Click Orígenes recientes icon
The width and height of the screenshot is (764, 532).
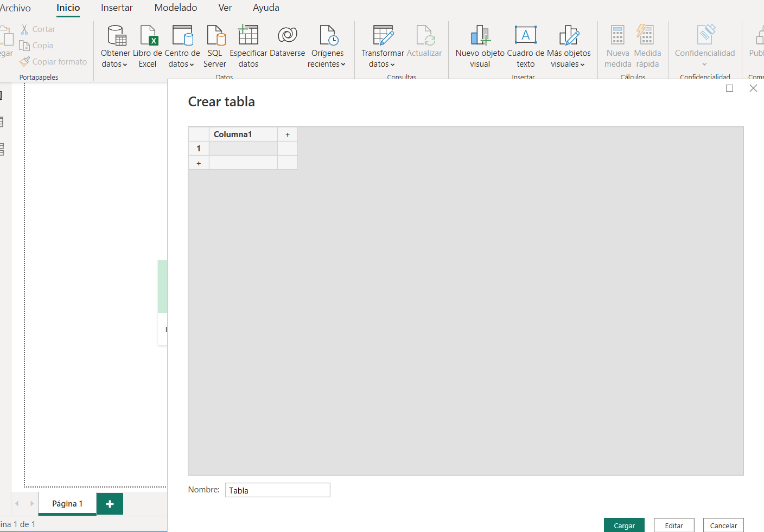329,35
